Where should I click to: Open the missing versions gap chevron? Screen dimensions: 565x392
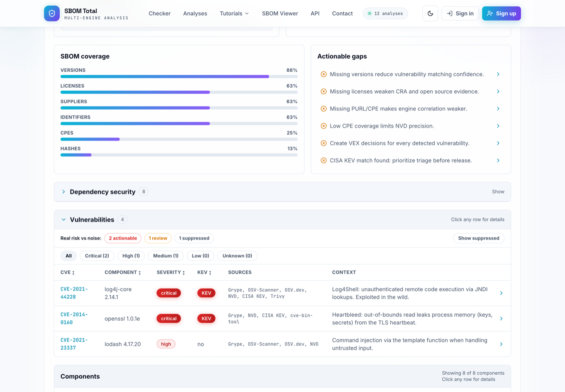click(498, 74)
